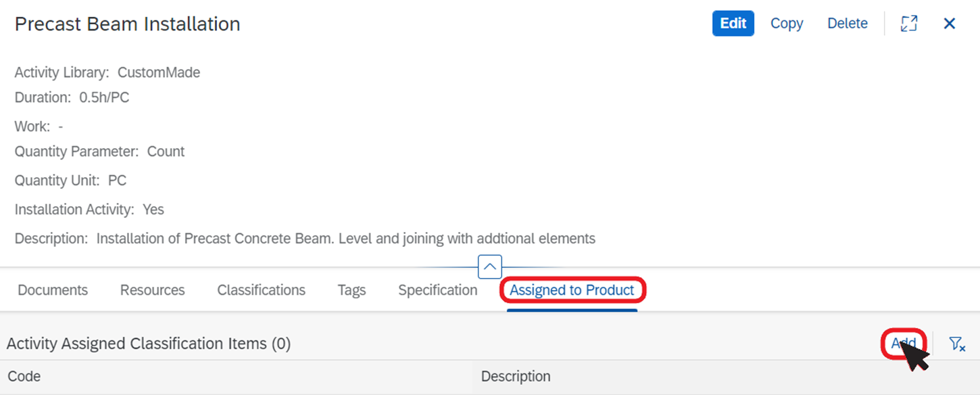Go to the Classifications tab

click(261, 290)
